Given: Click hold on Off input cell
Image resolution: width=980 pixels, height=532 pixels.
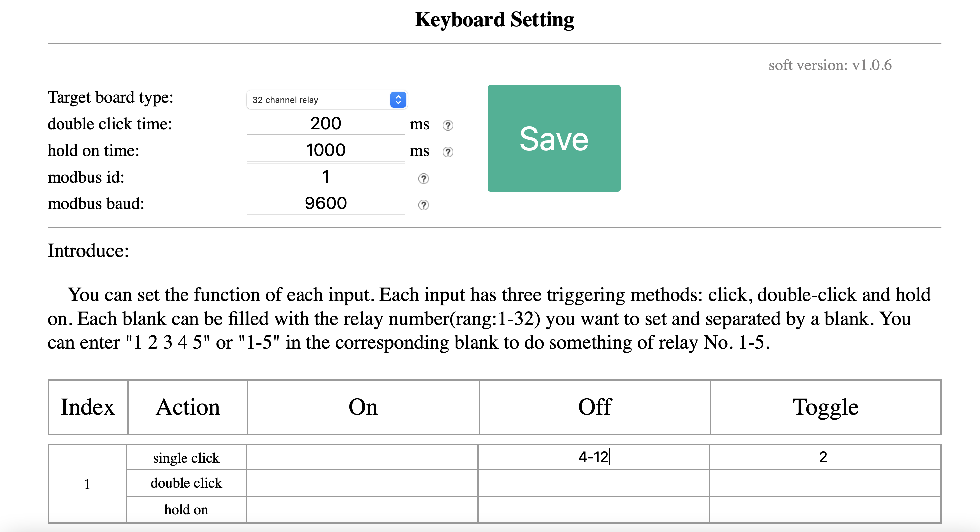Looking at the screenshot, I should [593, 509].
